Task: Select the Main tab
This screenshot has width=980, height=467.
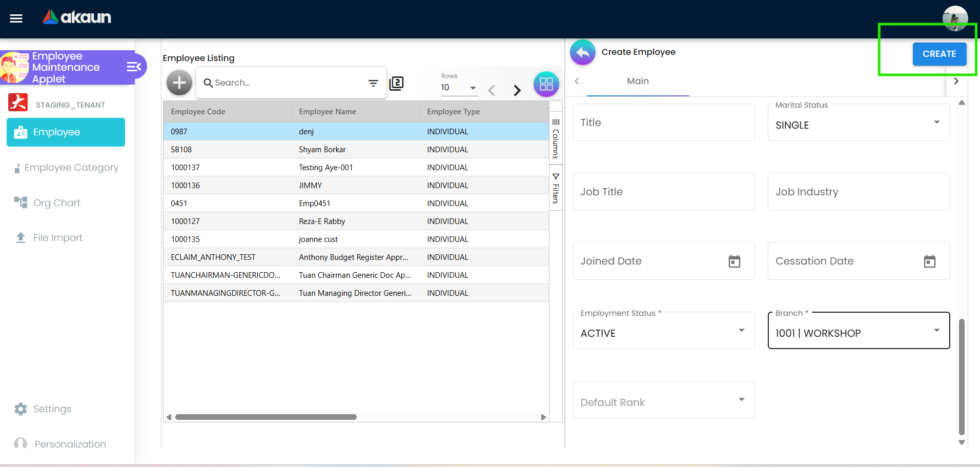Action: (638, 81)
